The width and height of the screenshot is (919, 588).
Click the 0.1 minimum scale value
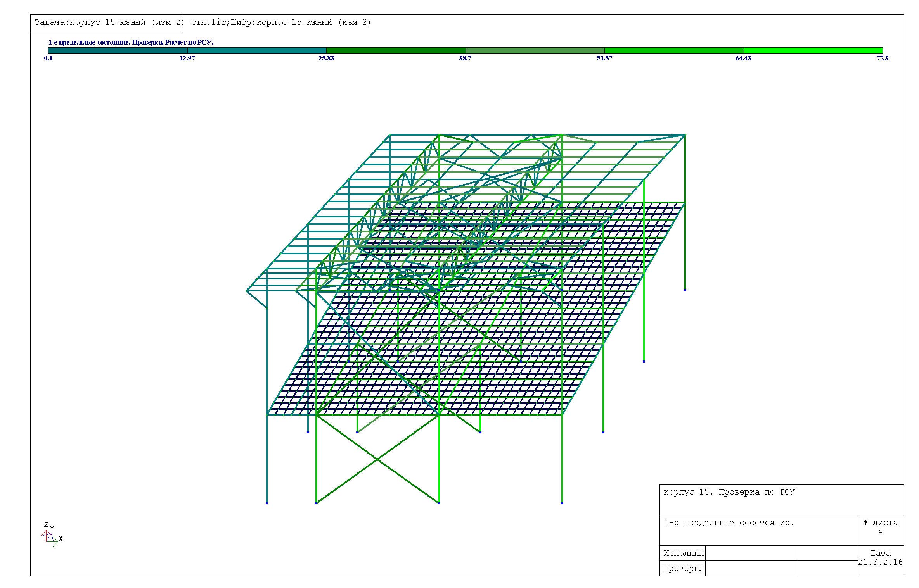tap(48, 59)
